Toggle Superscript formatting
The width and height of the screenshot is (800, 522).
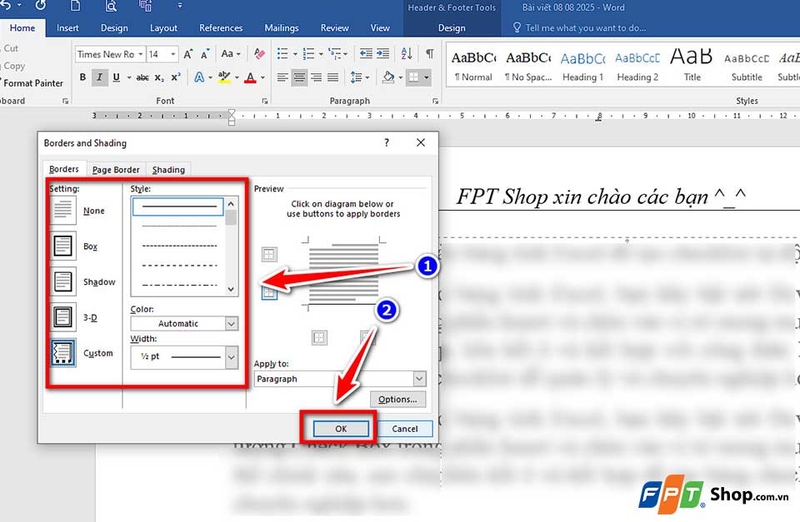click(x=176, y=78)
